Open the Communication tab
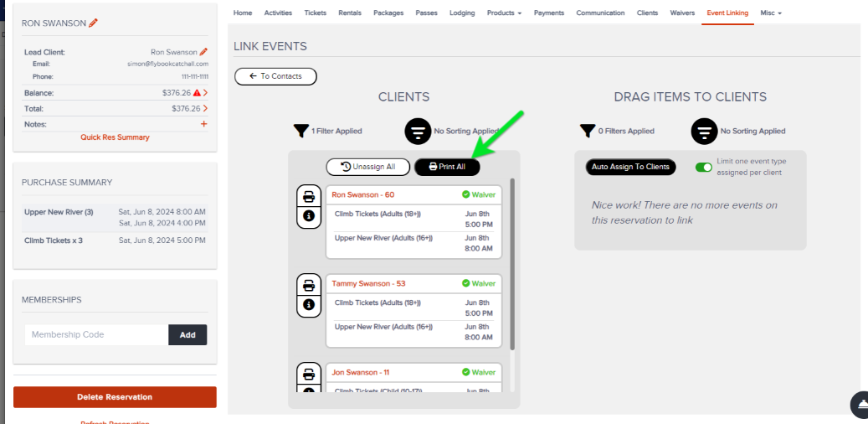The height and width of the screenshot is (424, 868). [x=600, y=13]
